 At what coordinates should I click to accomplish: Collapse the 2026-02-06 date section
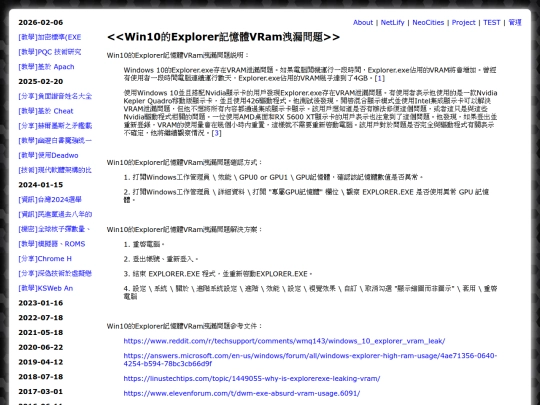coord(41,22)
